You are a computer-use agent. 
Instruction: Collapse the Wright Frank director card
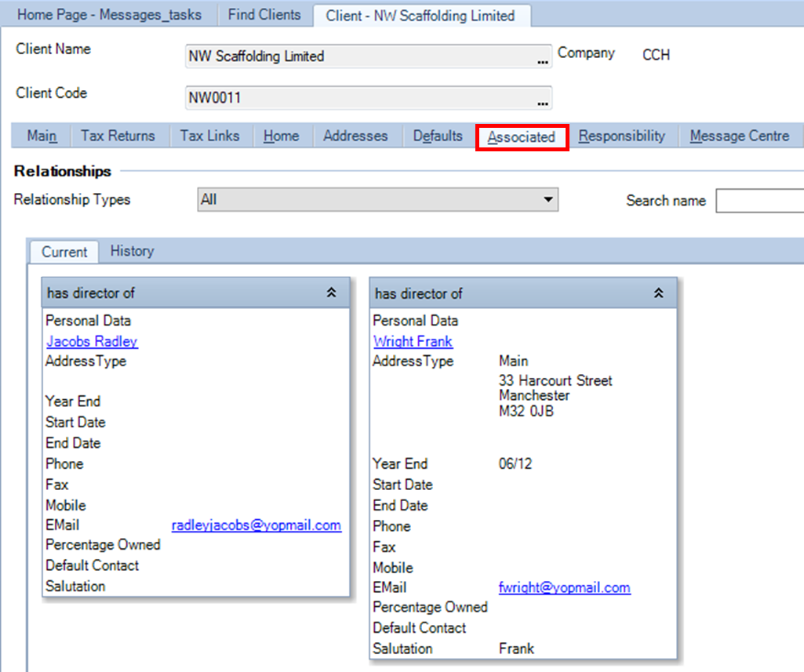(x=658, y=293)
